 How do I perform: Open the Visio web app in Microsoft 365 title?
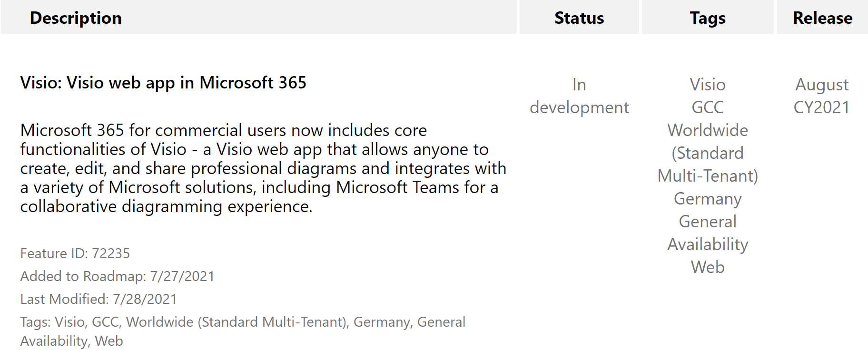tap(163, 83)
